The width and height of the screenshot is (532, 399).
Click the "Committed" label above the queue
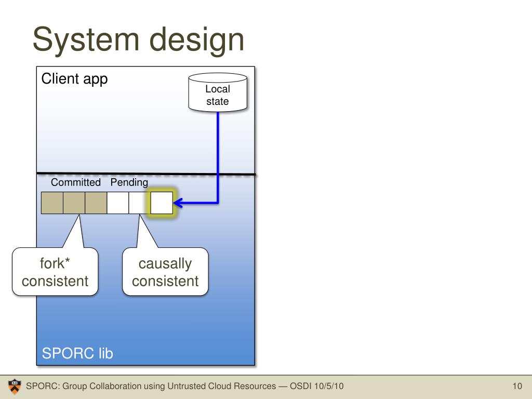click(x=76, y=182)
